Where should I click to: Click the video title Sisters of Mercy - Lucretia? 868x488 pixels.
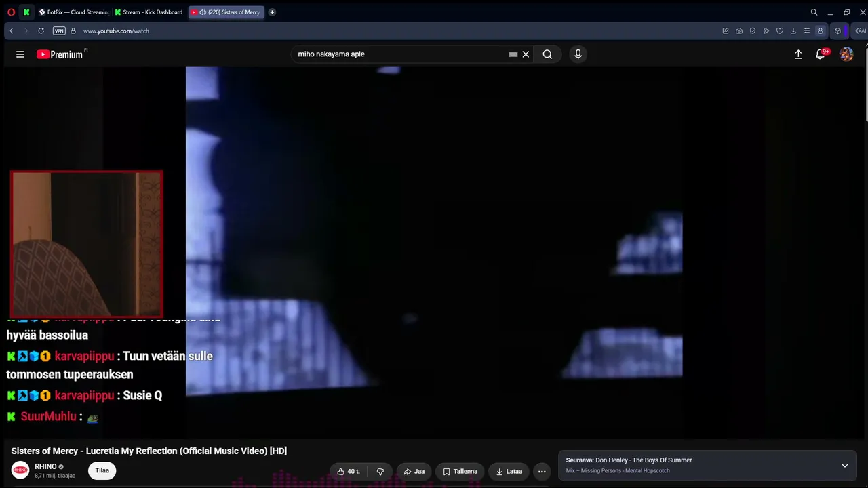149,451
